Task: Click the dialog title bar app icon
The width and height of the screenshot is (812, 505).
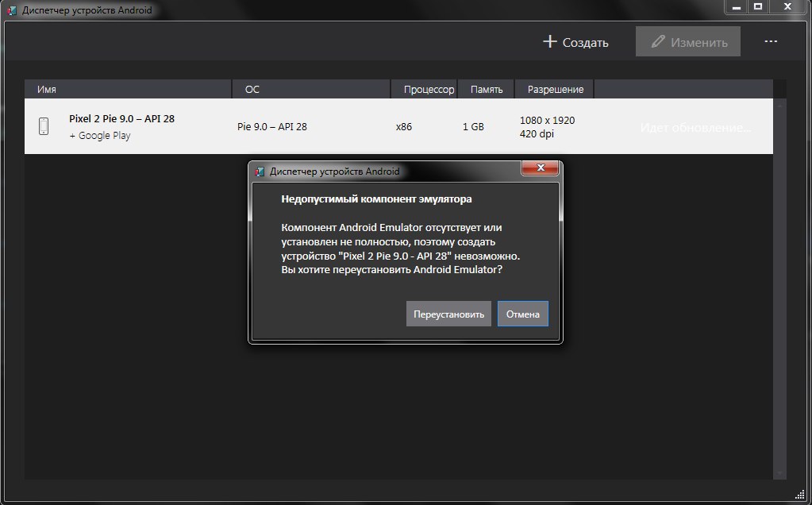Action: [x=260, y=172]
